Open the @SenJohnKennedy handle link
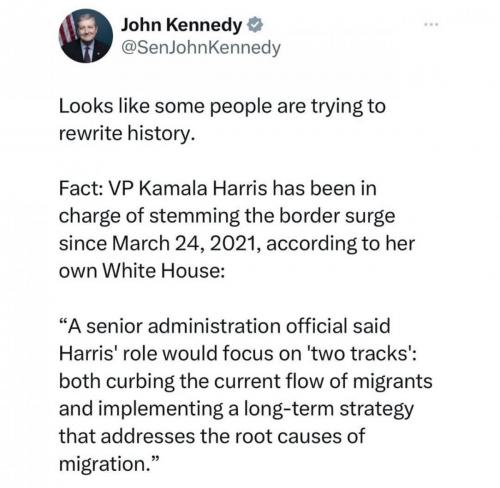 201,48
